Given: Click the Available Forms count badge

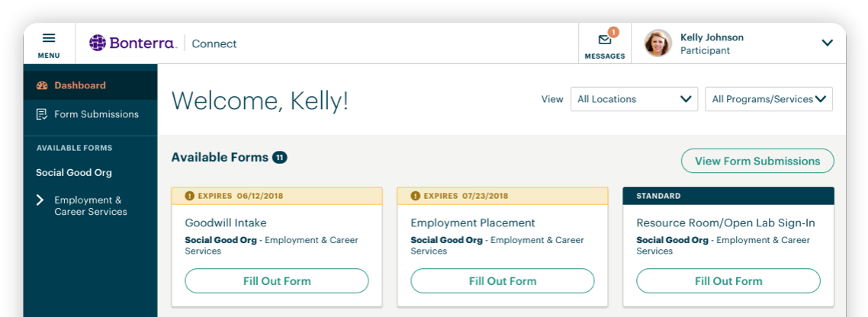Looking at the screenshot, I should point(280,158).
